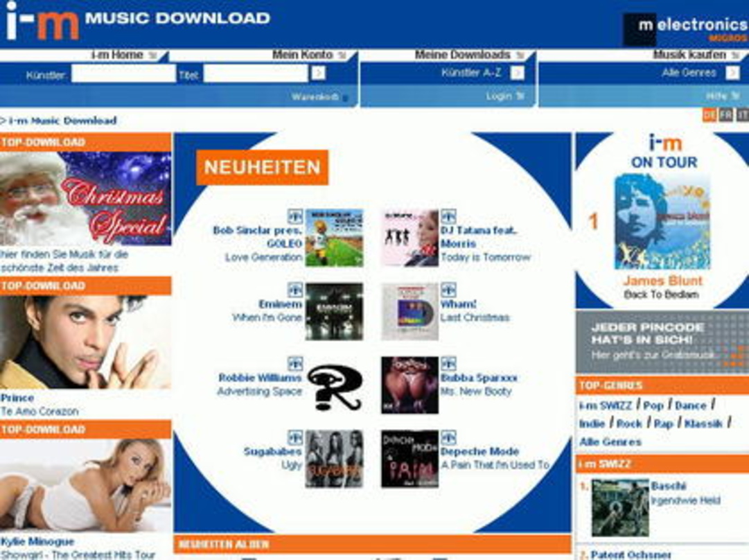Click the Te Amo Corazon title link

click(39, 412)
